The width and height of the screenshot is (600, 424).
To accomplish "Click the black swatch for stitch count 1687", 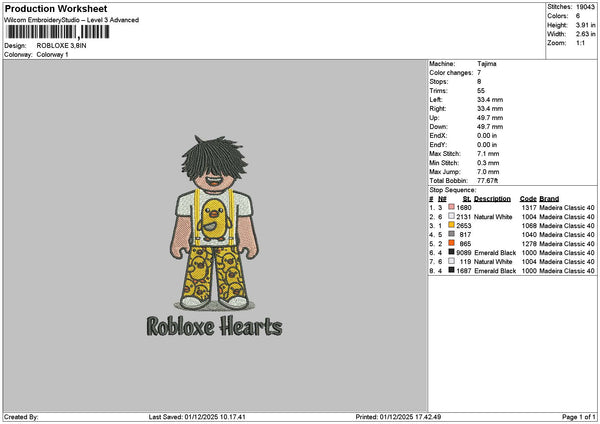I will pyautogui.click(x=452, y=270).
